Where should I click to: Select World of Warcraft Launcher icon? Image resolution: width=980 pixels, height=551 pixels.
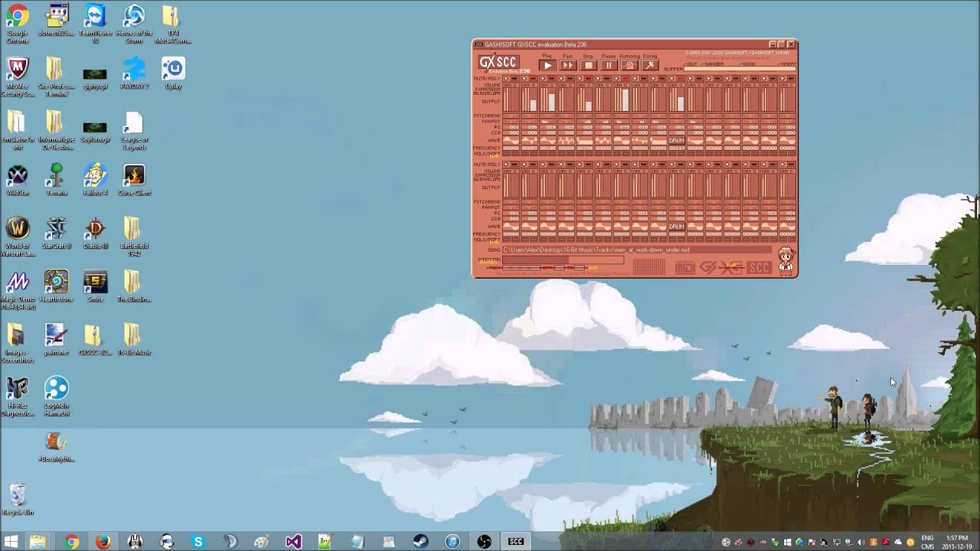click(17, 236)
